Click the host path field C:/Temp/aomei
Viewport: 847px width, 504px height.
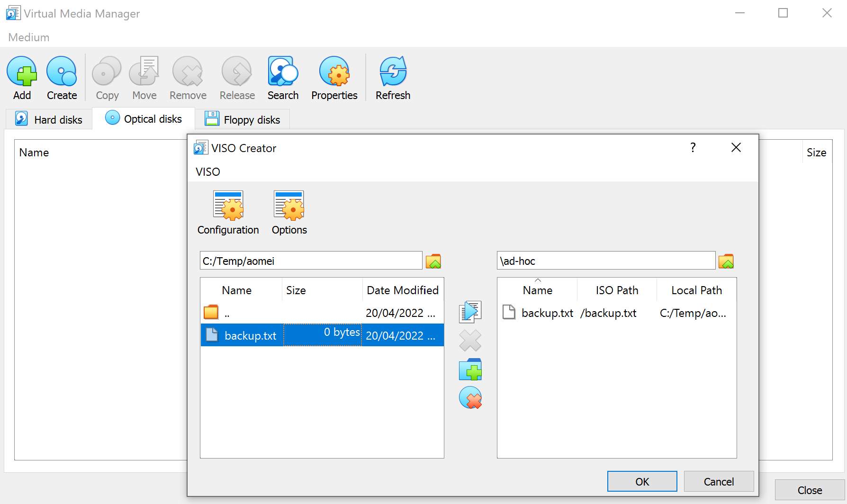coord(311,261)
